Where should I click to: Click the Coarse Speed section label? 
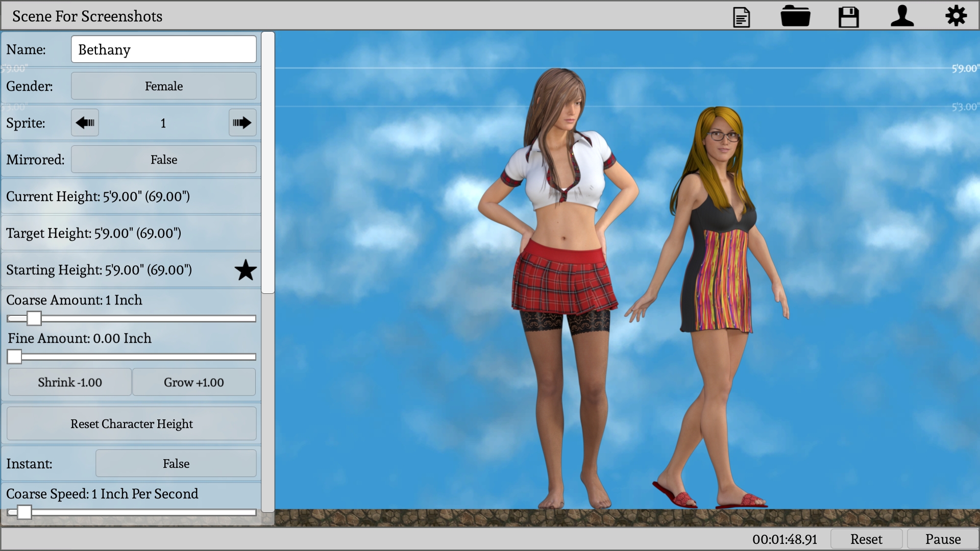(102, 493)
